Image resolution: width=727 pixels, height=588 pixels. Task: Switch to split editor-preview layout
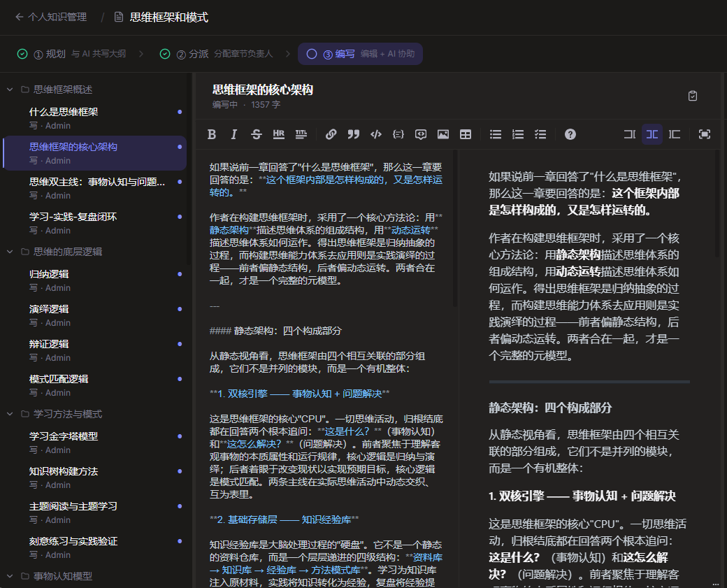coord(652,134)
